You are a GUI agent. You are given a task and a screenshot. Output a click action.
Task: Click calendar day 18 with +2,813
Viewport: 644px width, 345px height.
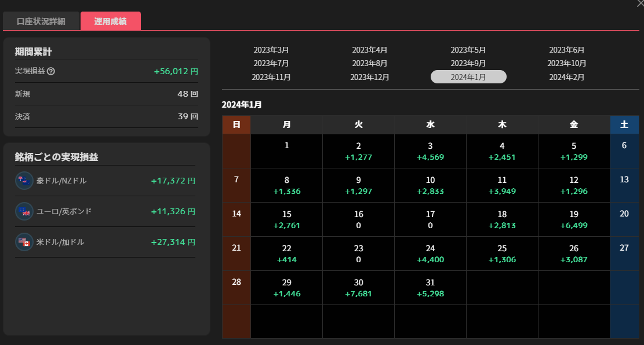click(x=502, y=219)
